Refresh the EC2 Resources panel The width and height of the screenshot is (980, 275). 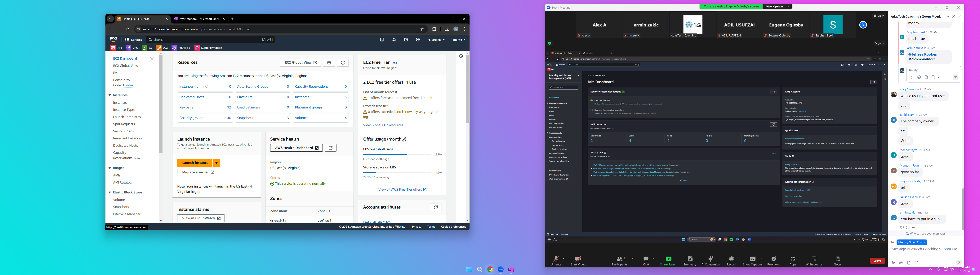[x=342, y=63]
